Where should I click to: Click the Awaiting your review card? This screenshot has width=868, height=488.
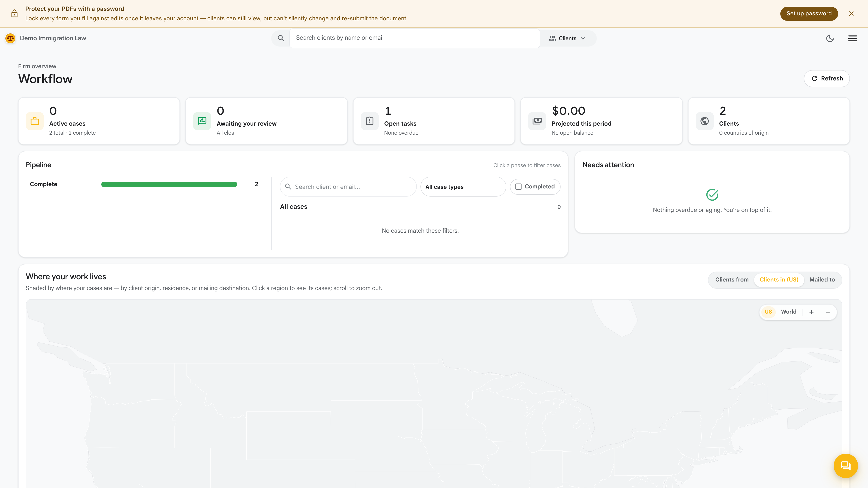[x=266, y=121]
